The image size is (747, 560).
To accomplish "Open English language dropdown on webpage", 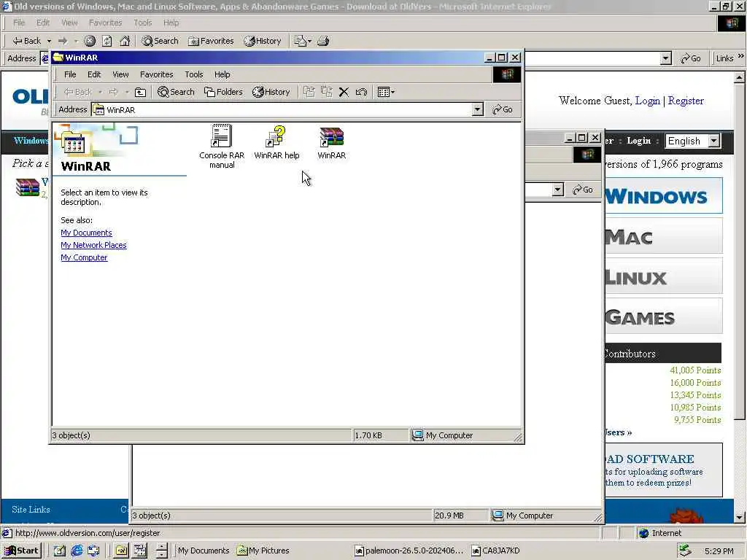I will pyautogui.click(x=693, y=141).
